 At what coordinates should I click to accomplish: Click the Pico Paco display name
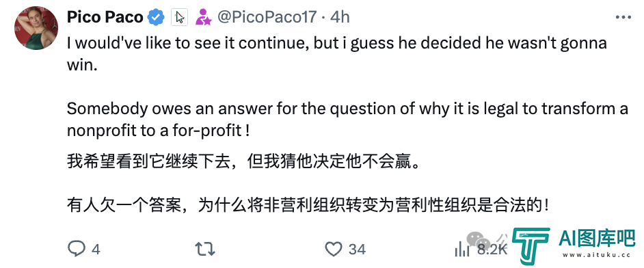tap(105, 17)
